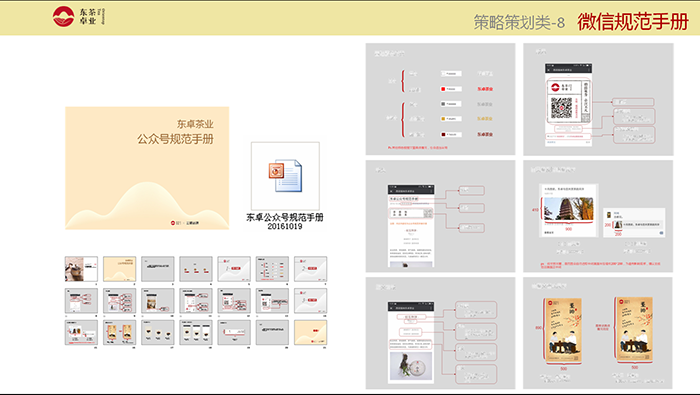Select the pagoda cover photo
Screen dimensions: 700x395
click(x=568, y=208)
